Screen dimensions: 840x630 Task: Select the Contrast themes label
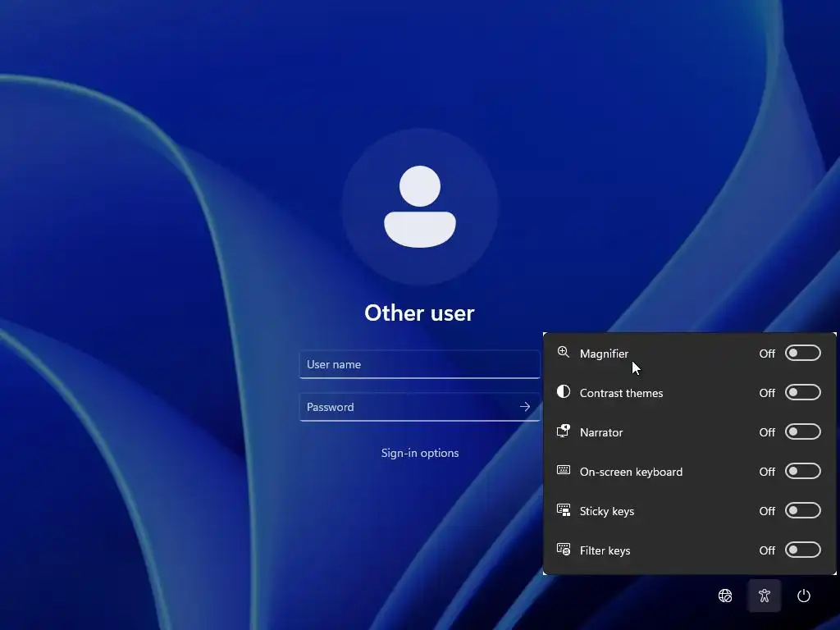point(622,393)
